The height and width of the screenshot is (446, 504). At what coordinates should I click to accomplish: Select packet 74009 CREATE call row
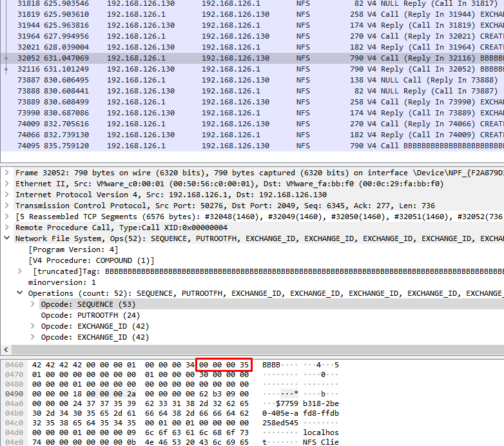coord(252,124)
